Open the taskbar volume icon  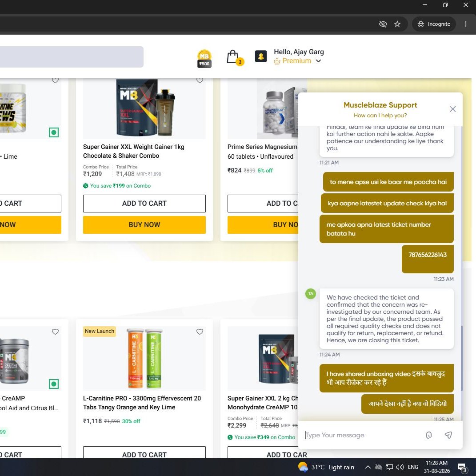(400, 467)
